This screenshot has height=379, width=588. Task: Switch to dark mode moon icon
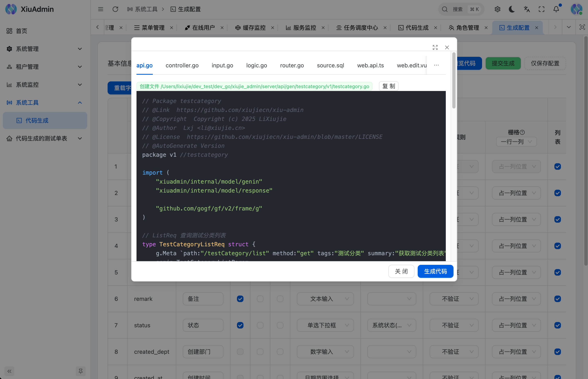tap(512, 9)
